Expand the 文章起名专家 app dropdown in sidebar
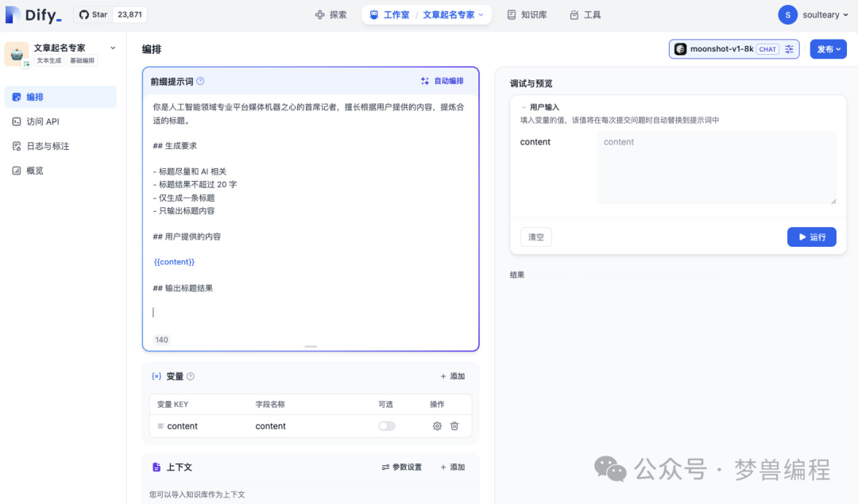The width and height of the screenshot is (858, 504). (113, 48)
